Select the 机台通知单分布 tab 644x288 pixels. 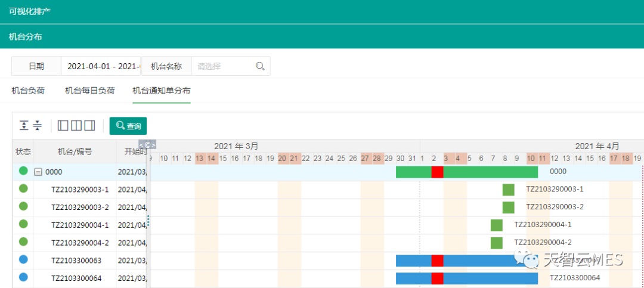tap(162, 91)
